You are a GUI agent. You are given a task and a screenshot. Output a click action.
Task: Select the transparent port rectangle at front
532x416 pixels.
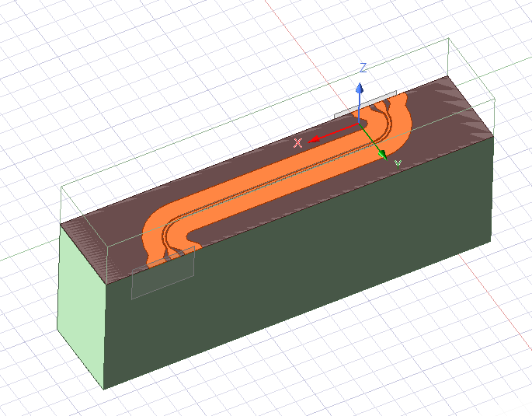163,273
